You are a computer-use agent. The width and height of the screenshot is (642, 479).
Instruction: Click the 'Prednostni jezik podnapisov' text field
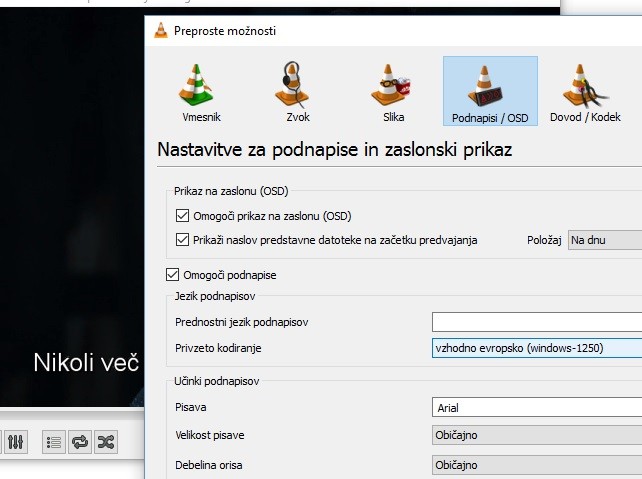click(x=536, y=322)
